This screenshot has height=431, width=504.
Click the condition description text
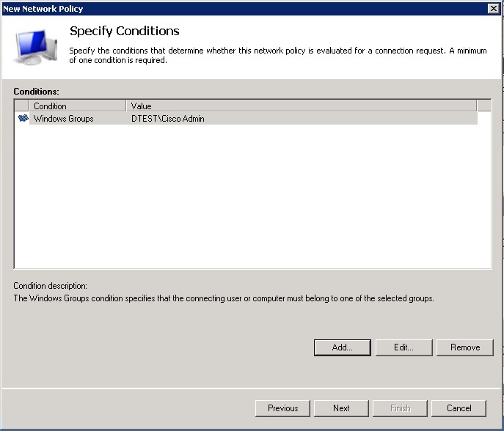[224, 299]
